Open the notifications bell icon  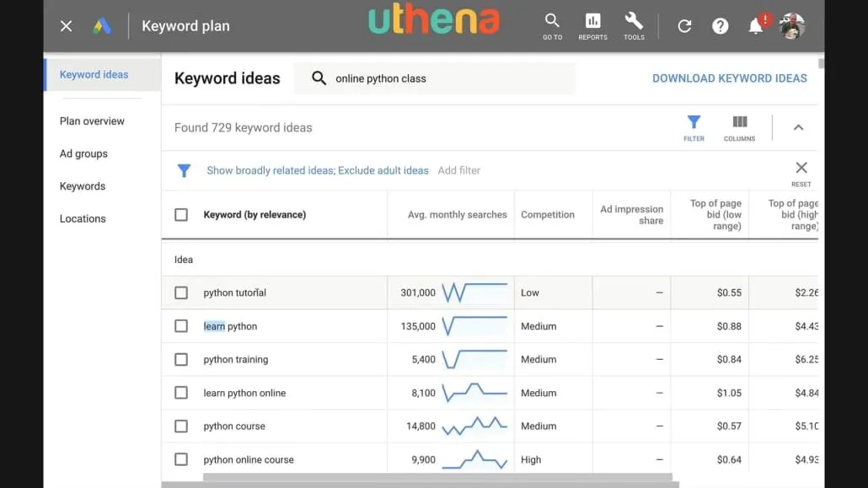(x=756, y=26)
